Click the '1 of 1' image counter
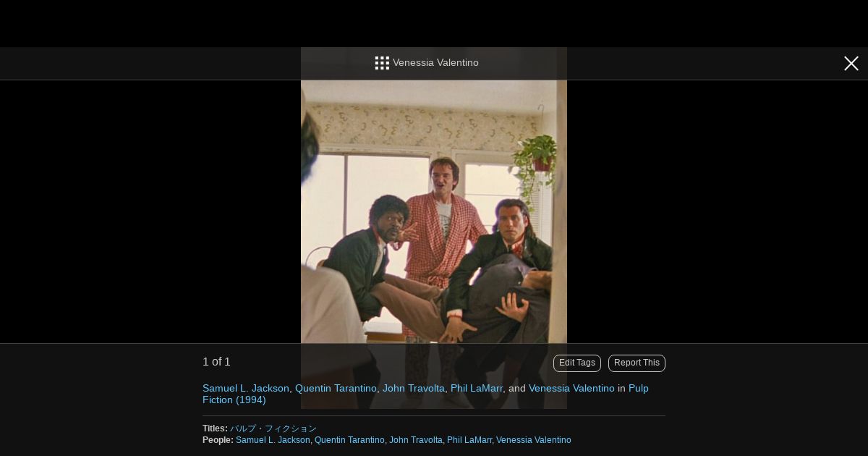This screenshot has height=456, width=868. [216, 362]
